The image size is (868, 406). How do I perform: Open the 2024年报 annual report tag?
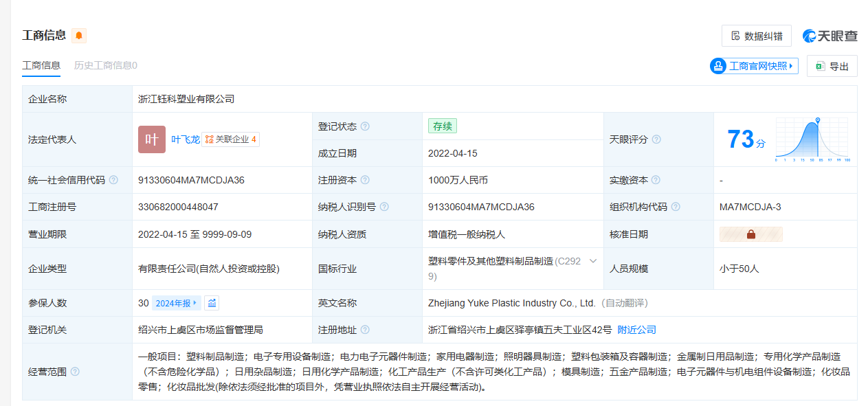(x=177, y=303)
